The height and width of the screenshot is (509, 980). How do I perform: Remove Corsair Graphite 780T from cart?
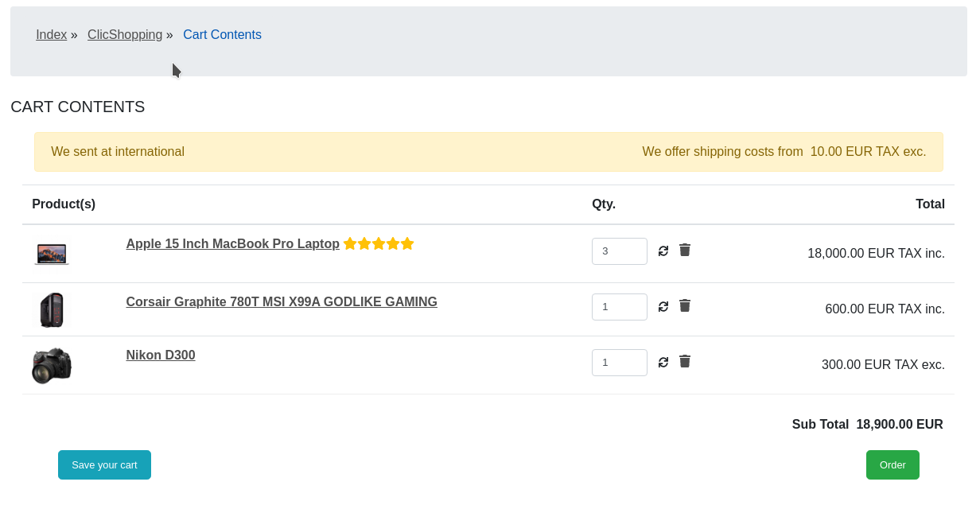click(x=685, y=305)
